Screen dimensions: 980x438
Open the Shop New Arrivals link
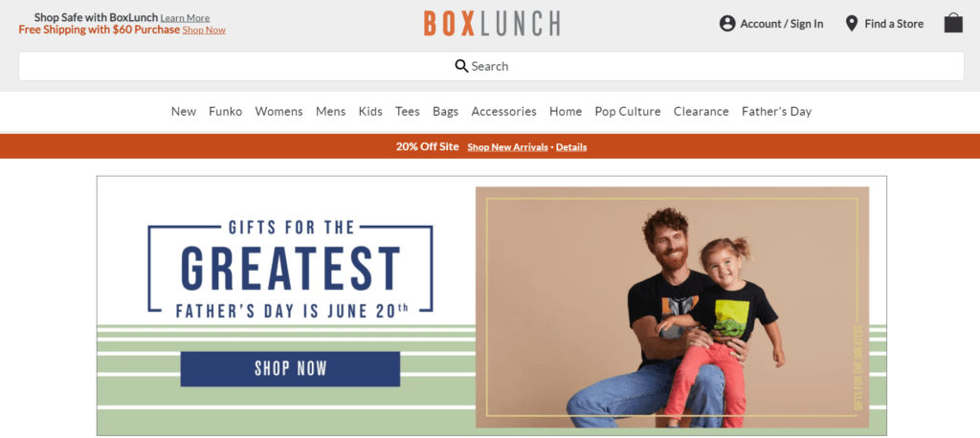(507, 147)
